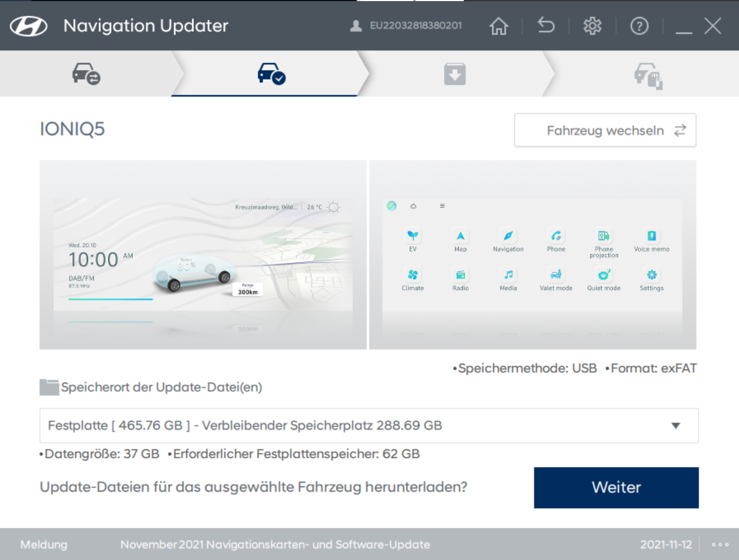Open the Settings gear in the header

(x=592, y=25)
